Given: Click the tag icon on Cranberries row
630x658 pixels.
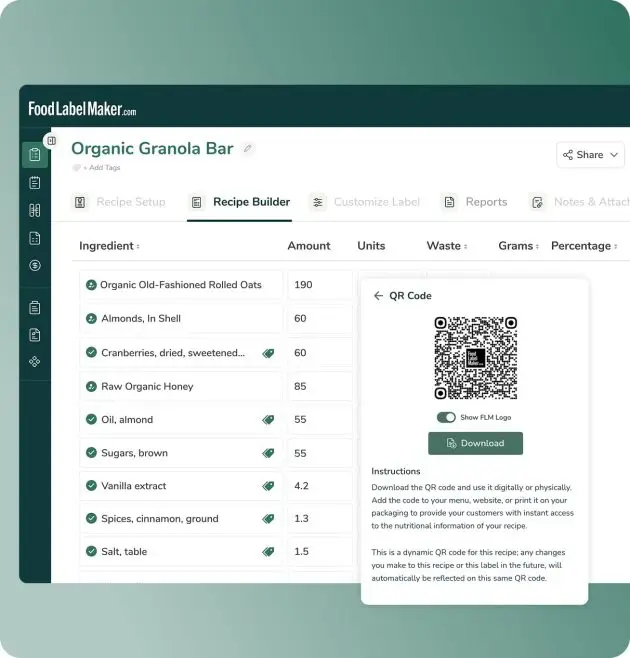Looking at the screenshot, I should point(268,353).
